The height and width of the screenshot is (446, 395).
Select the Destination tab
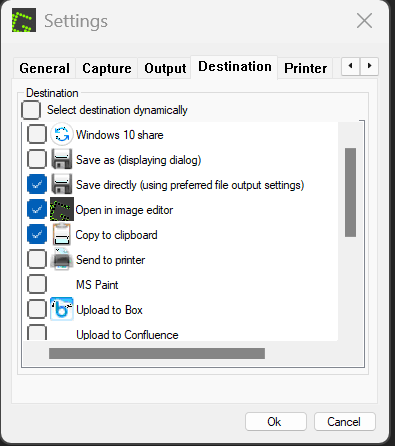[234, 67]
